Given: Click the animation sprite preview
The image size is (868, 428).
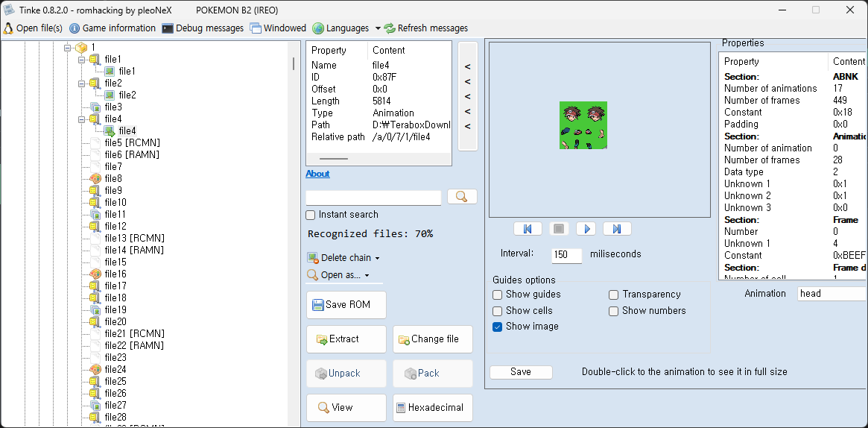Looking at the screenshot, I should pos(583,125).
